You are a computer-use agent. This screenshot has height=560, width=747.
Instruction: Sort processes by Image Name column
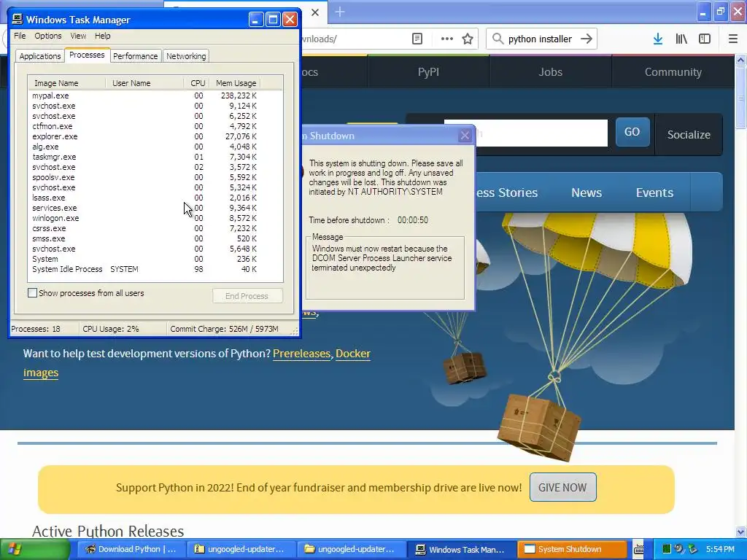(66, 83)
